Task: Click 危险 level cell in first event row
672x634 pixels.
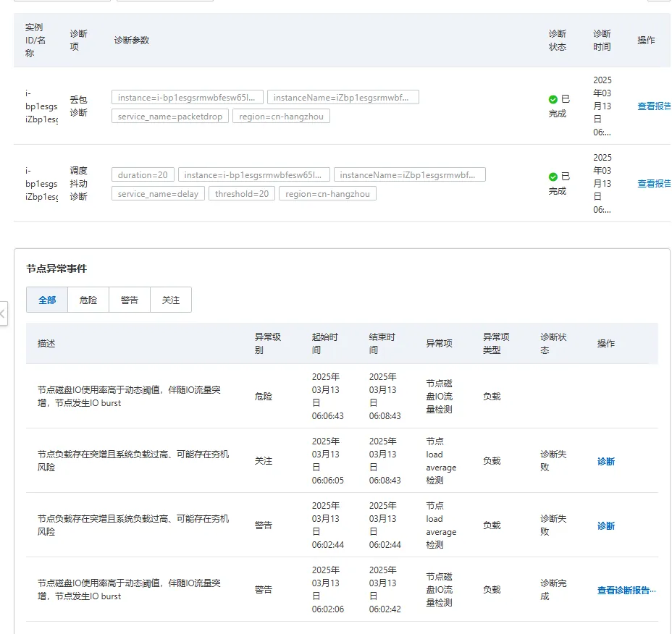Action: (x=263, y=397)
